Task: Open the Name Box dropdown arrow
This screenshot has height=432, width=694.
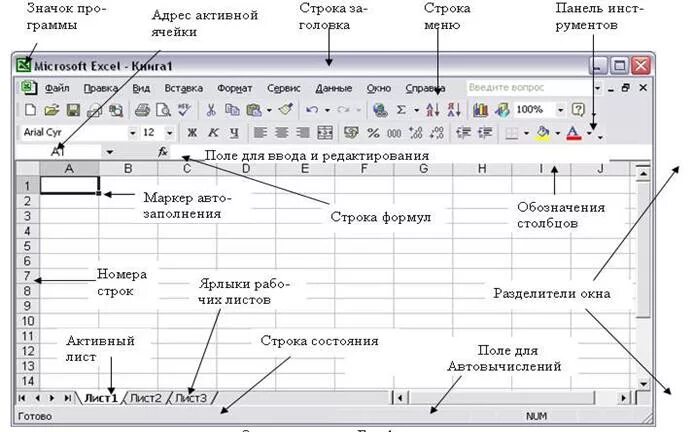Action: (109, 152)
